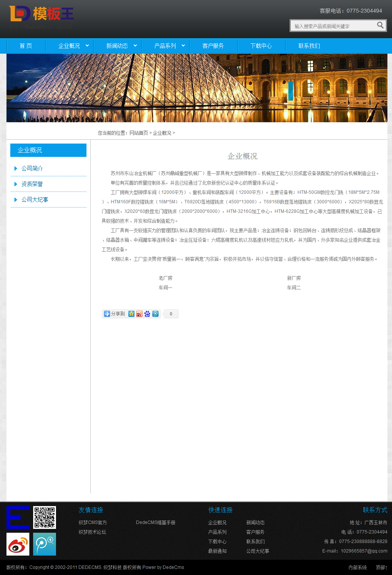Open 新闻动态 navigation menu item

117,46
